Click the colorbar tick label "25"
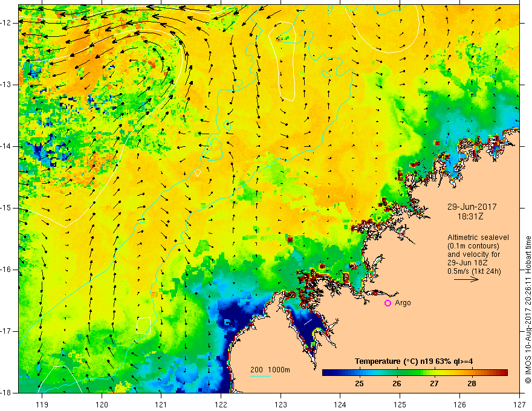The image size is (532, 411). [x=359, y=384]
